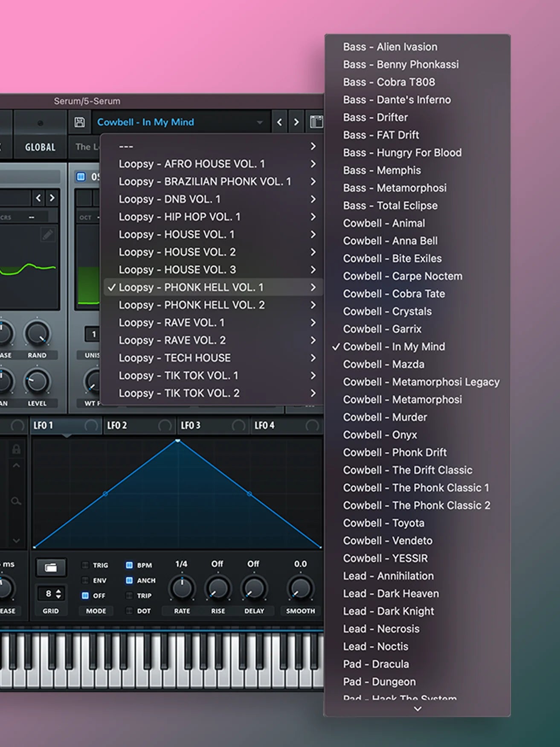Image resolution: width=560 pixels, height=747 pixels.
Task: Switch to the GLOBAL tab
Action: click(40, 147)
